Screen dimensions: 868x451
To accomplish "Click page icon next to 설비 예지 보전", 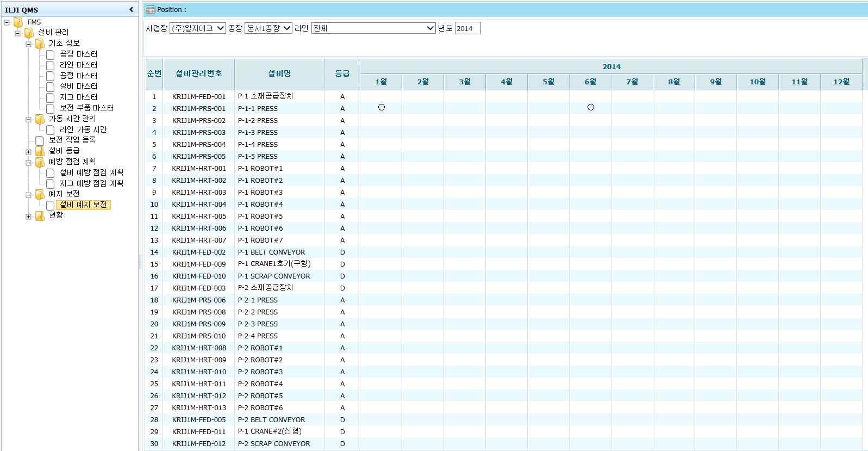I will coord(51,205).
